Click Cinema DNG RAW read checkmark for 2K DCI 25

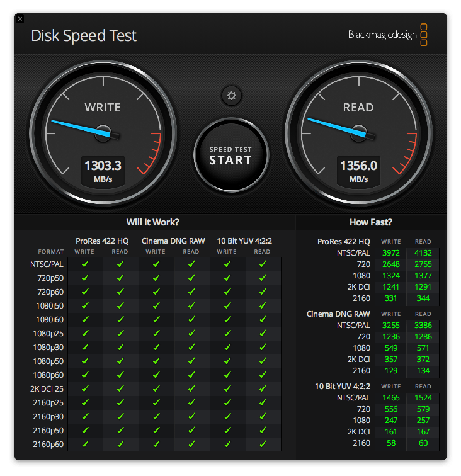191,388
